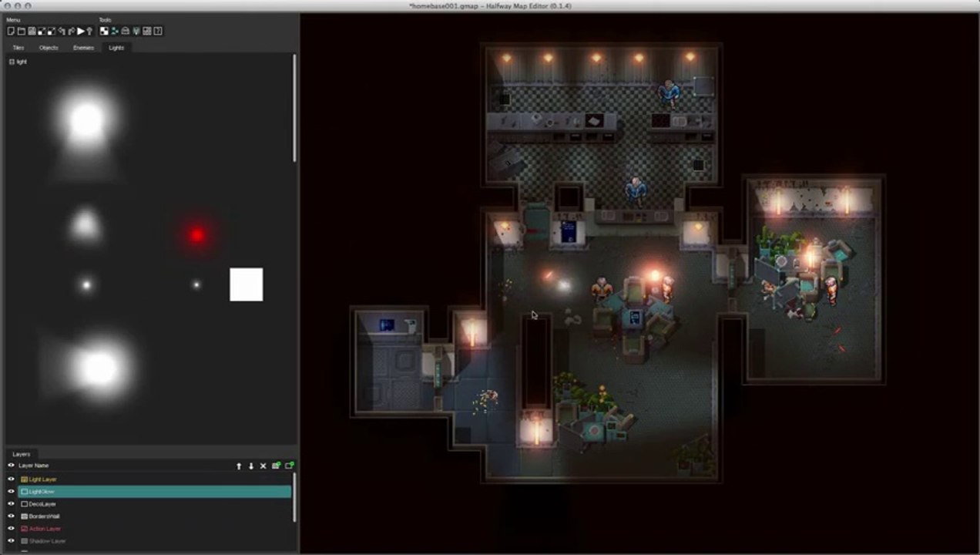Image resolution: width=980 pixels, height=555 pixels.
Task: Select the dome-shaped tool icon in Tools
Action: click(x=126, y=31)
